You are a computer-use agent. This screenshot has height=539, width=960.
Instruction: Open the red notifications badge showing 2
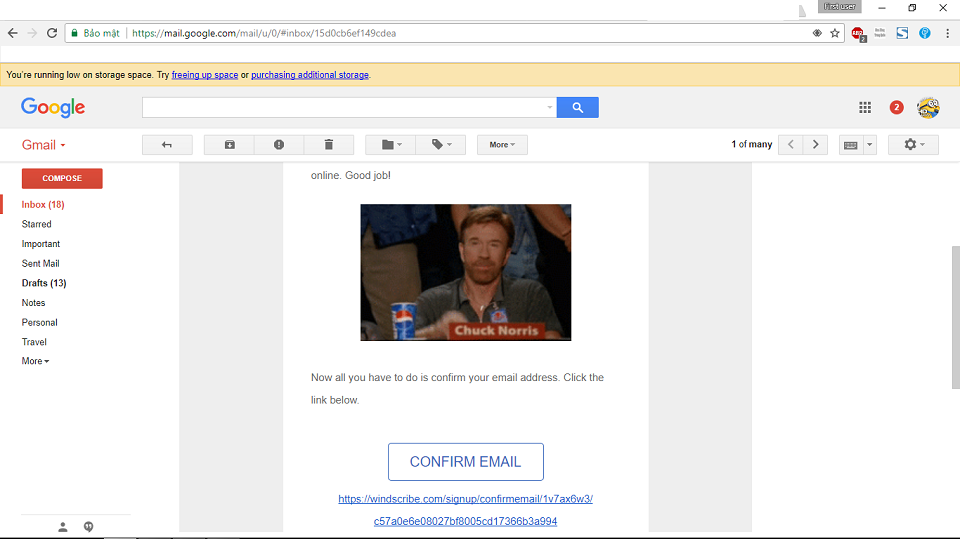click(896, 108)
